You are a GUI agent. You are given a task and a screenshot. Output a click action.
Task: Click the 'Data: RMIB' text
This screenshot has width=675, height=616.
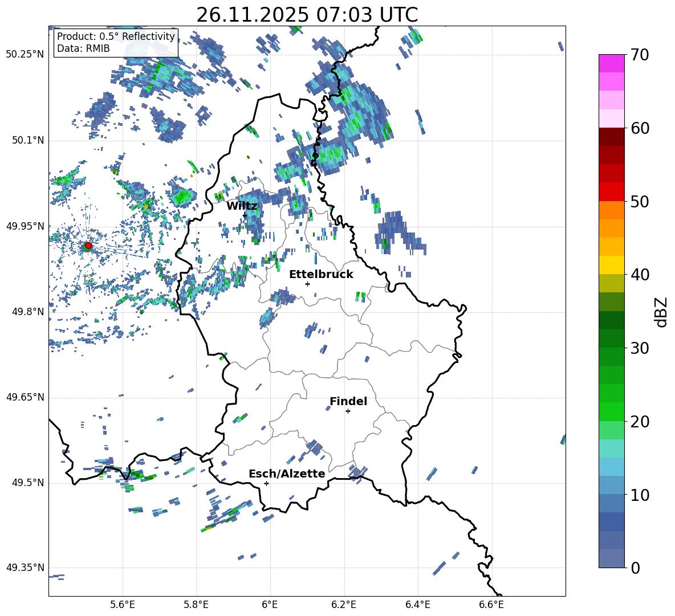pyautogui.click(x=83, y=48)
